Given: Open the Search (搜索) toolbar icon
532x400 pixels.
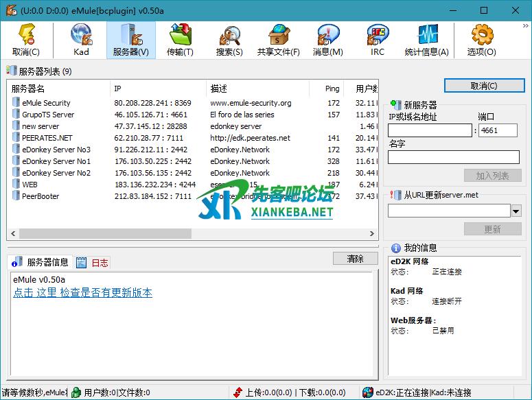Looking at the screenshot, I should coord(229,40).
